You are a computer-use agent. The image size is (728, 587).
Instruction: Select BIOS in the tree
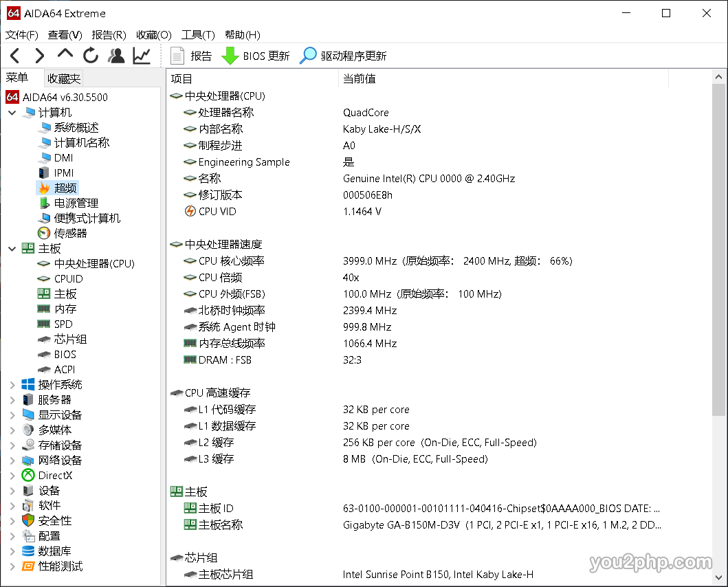pyautogui.click(x=65, y=355)
